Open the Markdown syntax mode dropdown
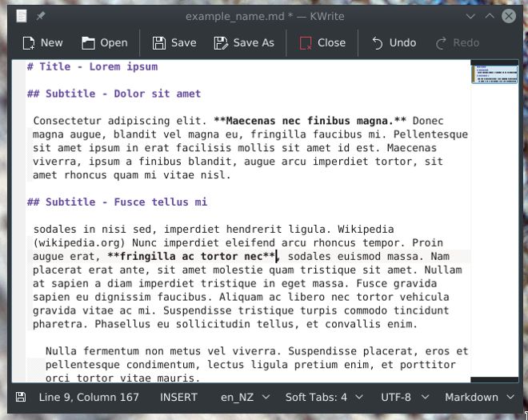 point(478,397)
